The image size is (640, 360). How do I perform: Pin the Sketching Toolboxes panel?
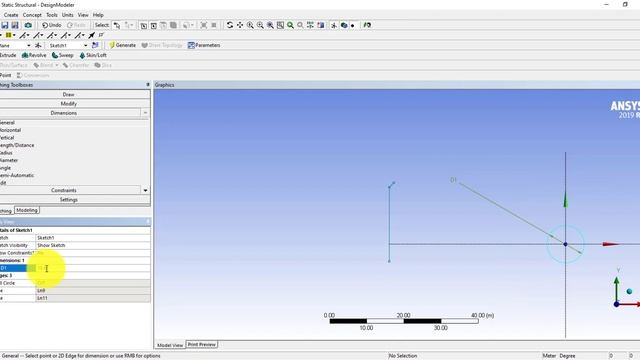(x=148, y=85)
